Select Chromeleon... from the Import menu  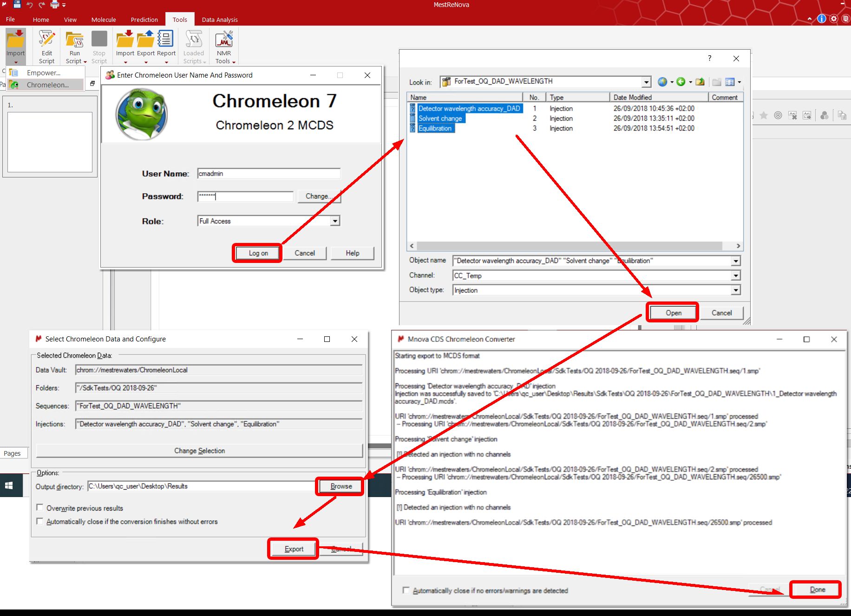(x=46, y=85)
